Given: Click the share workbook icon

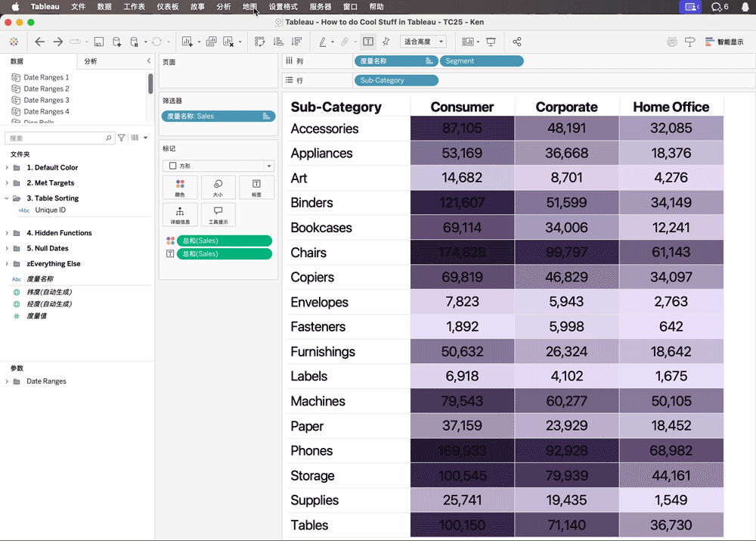Looking at the screenshot, I should [x=517, y=42].
